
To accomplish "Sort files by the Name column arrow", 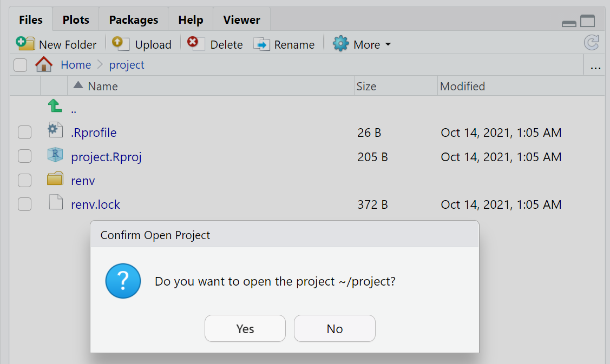I will tap(78, 85).
